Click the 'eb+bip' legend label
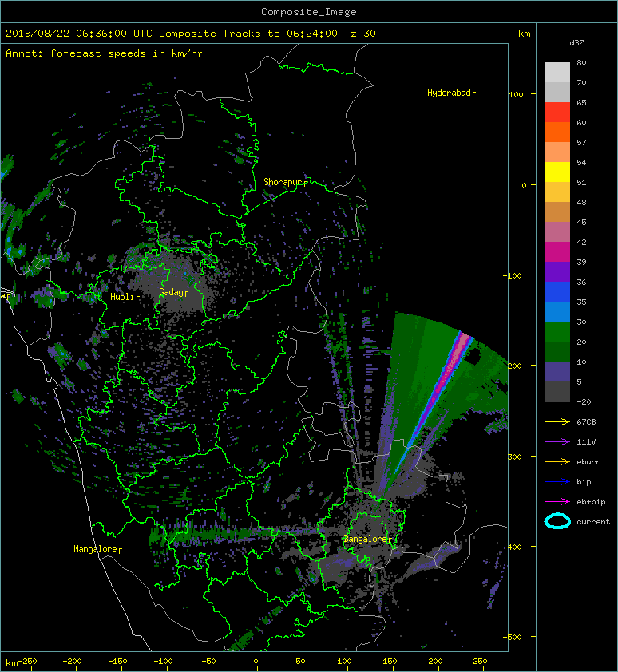The image size is (618, 672). 591,502
